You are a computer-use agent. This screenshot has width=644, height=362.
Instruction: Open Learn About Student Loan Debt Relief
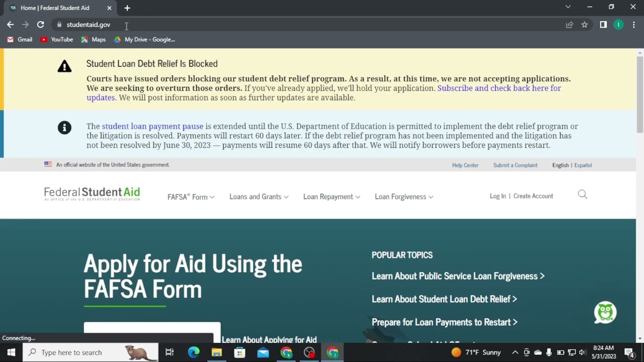pos(444,299)
